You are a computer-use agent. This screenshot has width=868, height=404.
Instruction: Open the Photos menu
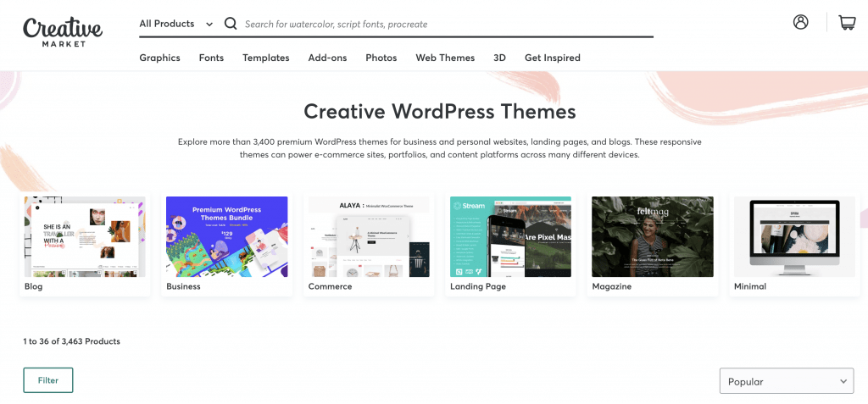(381, 58)
